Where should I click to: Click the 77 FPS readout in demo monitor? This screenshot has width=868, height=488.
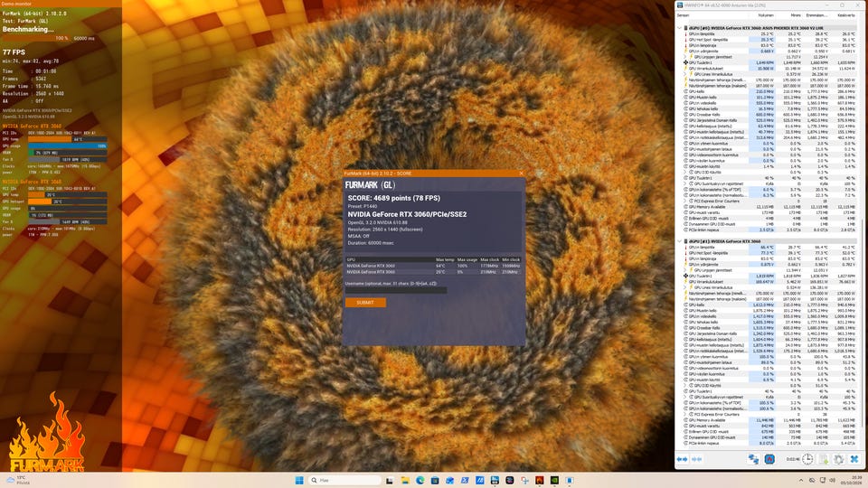pos(14,52)
